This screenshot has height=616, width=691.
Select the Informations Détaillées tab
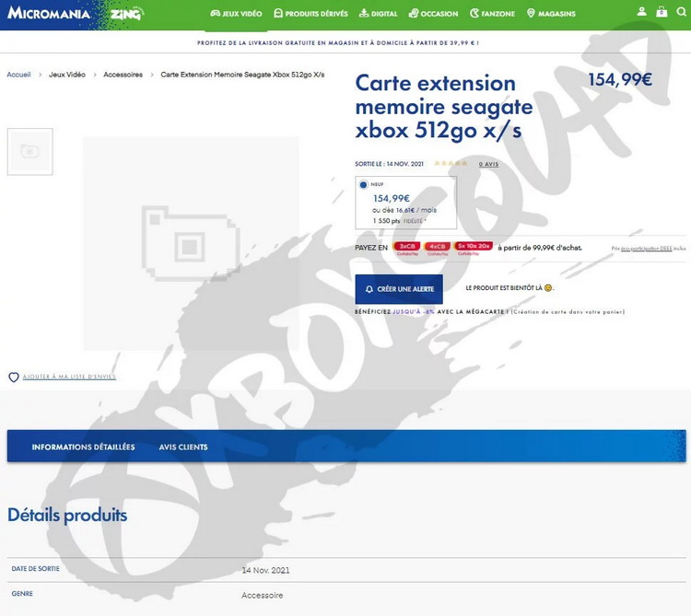pos(83,447)
